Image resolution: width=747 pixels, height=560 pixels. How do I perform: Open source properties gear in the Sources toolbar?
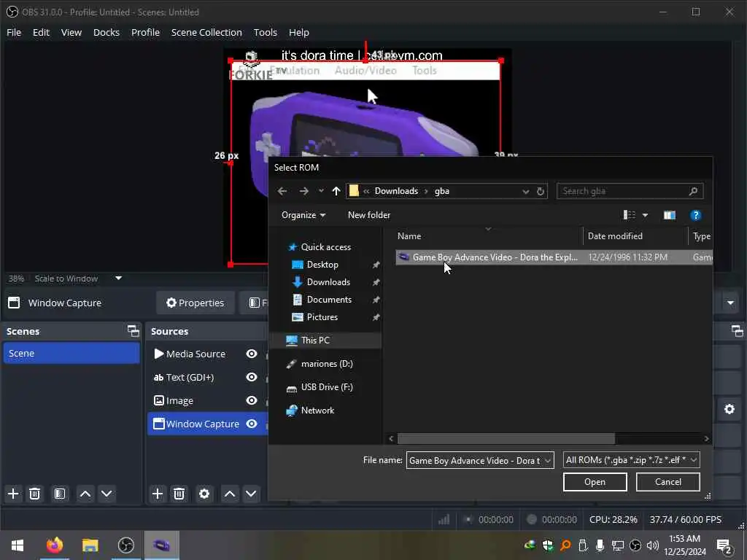pyautogui.click(x=204, y=494)
